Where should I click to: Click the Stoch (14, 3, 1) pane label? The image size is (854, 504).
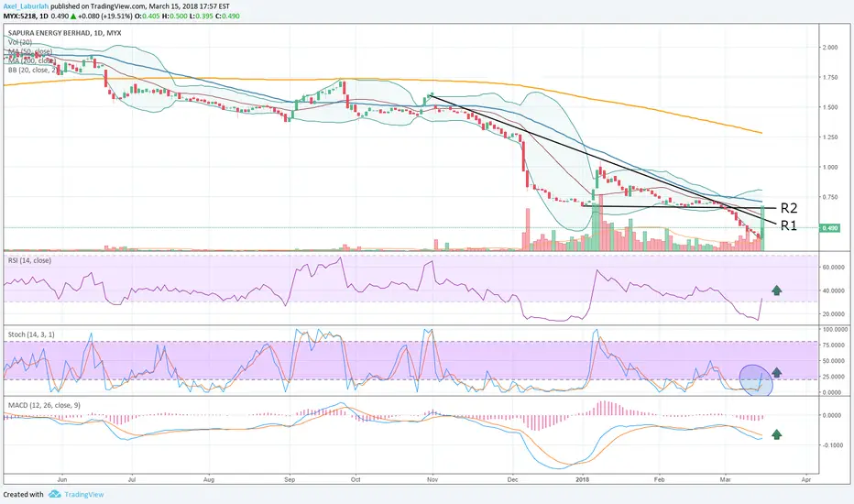(31, 334)
